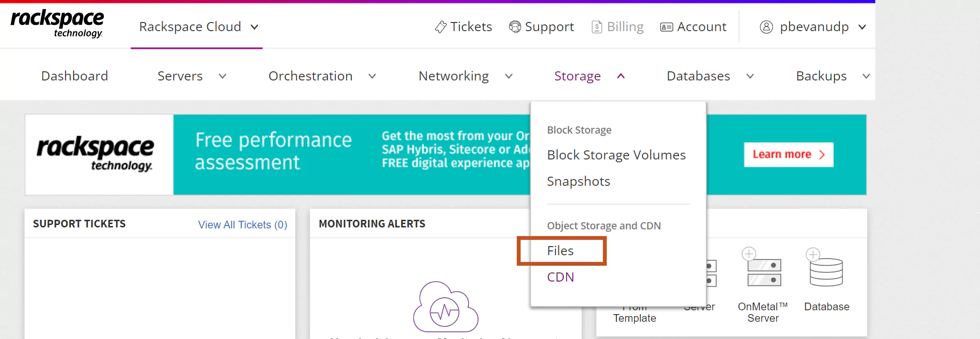Choose CDN from the Storage menu
Screen dimensions: 980x339
click(560, 277)
